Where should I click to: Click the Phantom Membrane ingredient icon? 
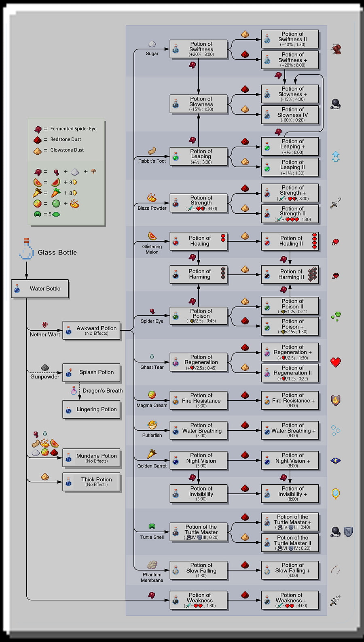(x=152, y=565)
